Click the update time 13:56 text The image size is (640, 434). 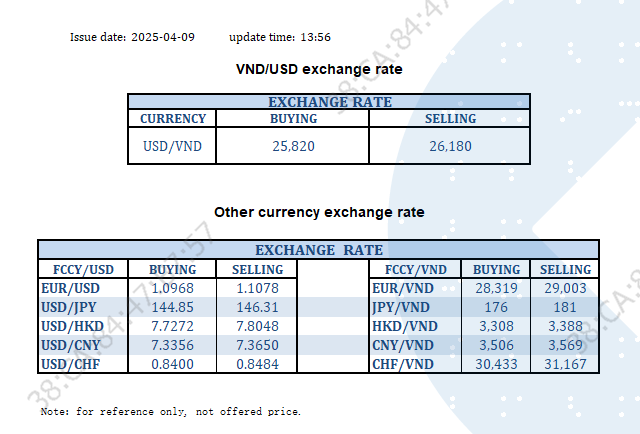pos(280,37)
